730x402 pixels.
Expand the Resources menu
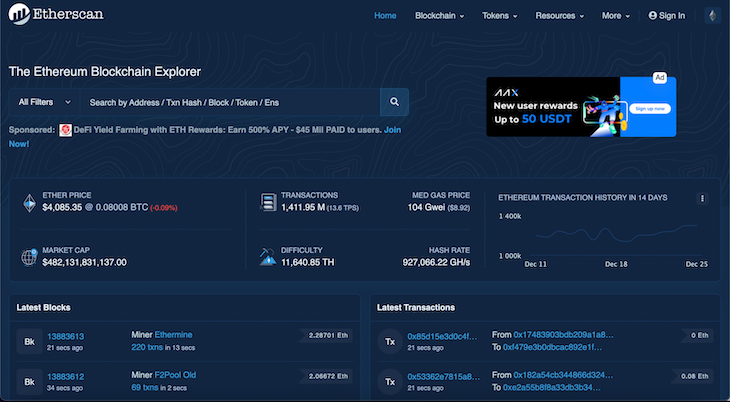point(559,16)
